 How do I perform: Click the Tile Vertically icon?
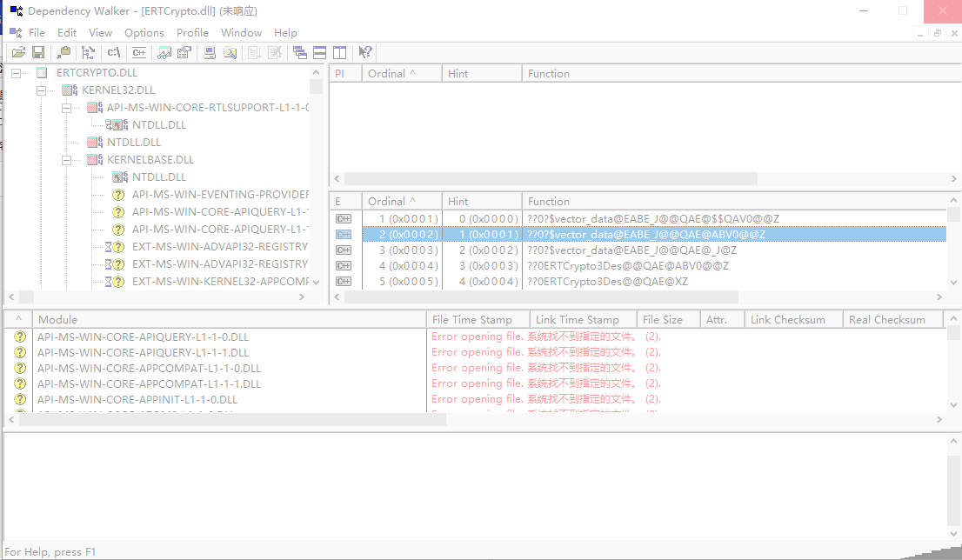[x=339, y=53]
